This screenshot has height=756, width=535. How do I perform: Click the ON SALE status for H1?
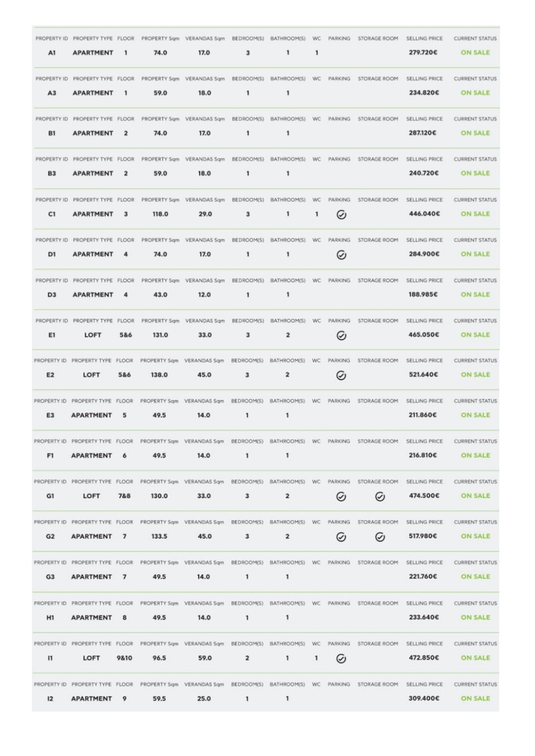coord(475,617)
